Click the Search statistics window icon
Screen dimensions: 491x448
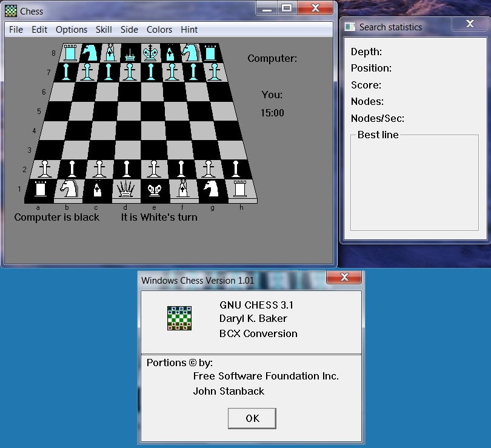[350, 27]
